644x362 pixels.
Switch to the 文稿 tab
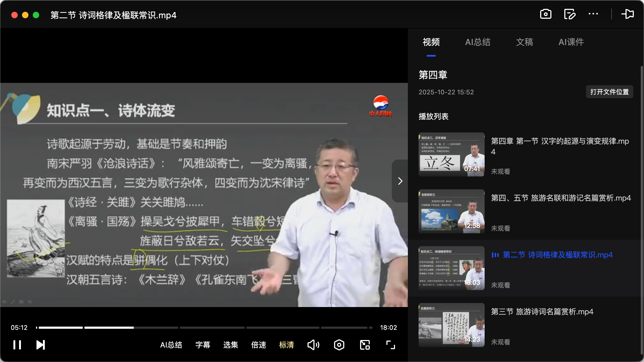524,42
